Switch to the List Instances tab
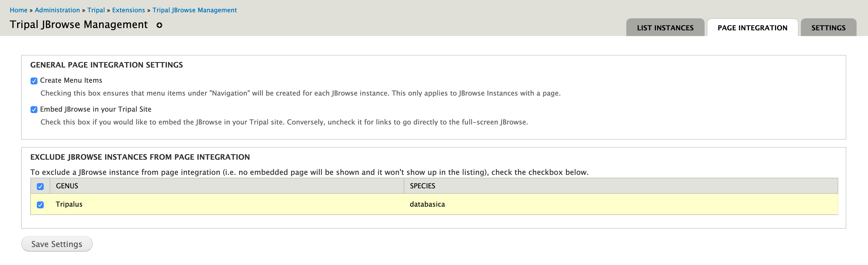This screenshot has width=868, height=265. pos(665,28)
